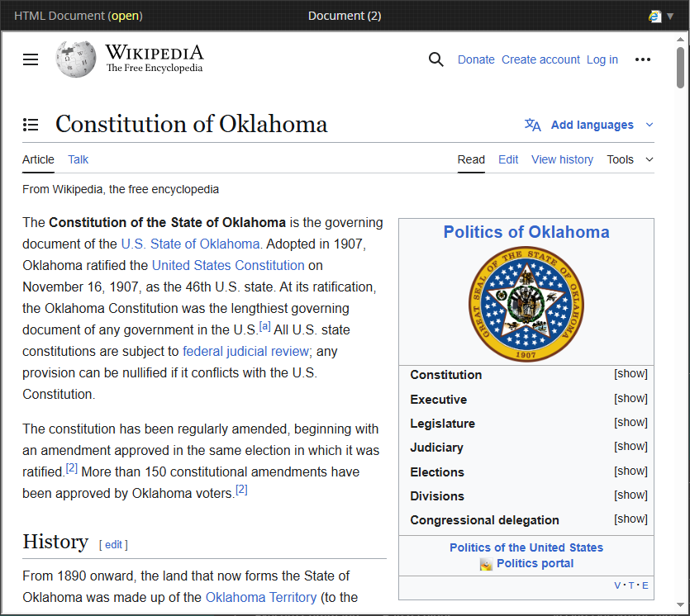Click the Great Seal of Oklahoma image
The height and width of the screenshot is (616, 690).
[526, 304]
